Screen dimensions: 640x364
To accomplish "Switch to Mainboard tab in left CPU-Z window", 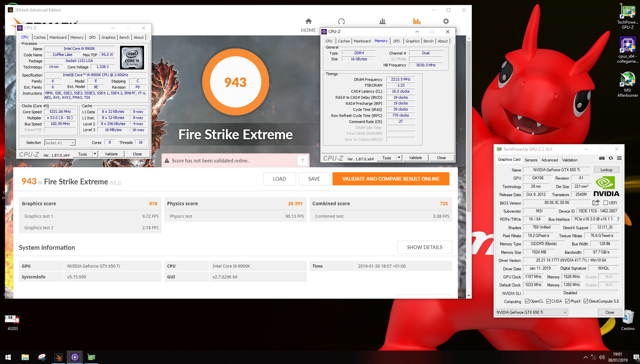I will point(58,37).
